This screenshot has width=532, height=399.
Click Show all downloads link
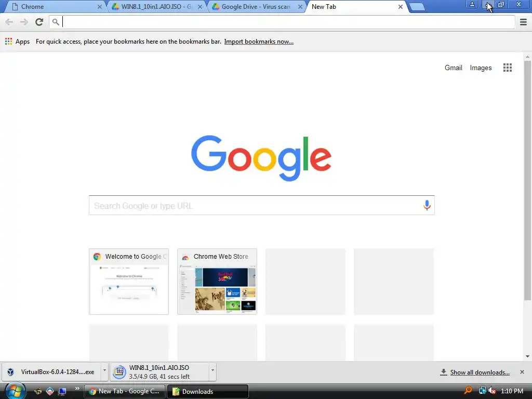tap(480, 373)
